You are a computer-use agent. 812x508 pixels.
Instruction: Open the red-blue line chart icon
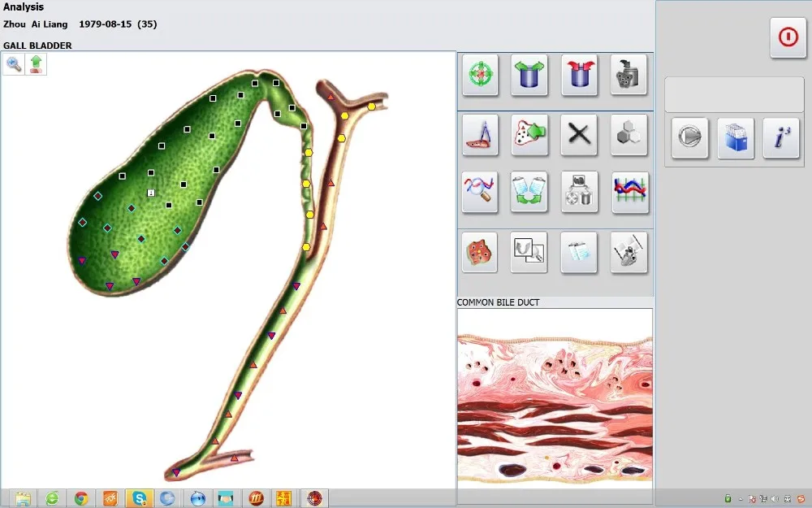click(629, 192)
